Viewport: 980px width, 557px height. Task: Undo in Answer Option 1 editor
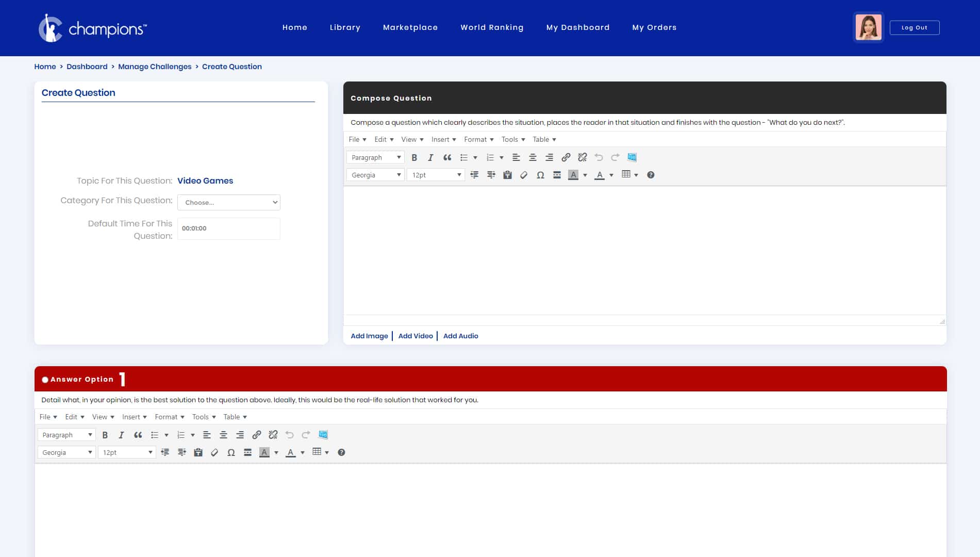[x=290, y=435]
